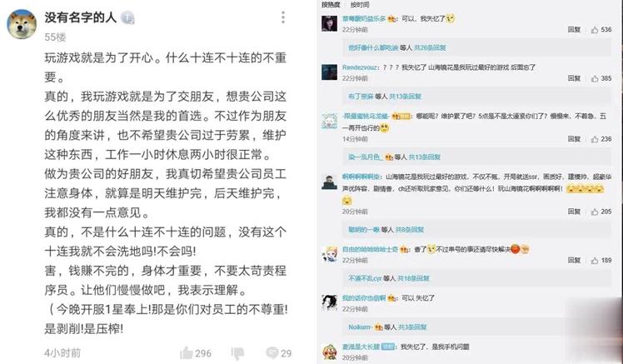Expand the 共18条回复 reply thread
Screen dimensions: 623x364
pos(413,278)
